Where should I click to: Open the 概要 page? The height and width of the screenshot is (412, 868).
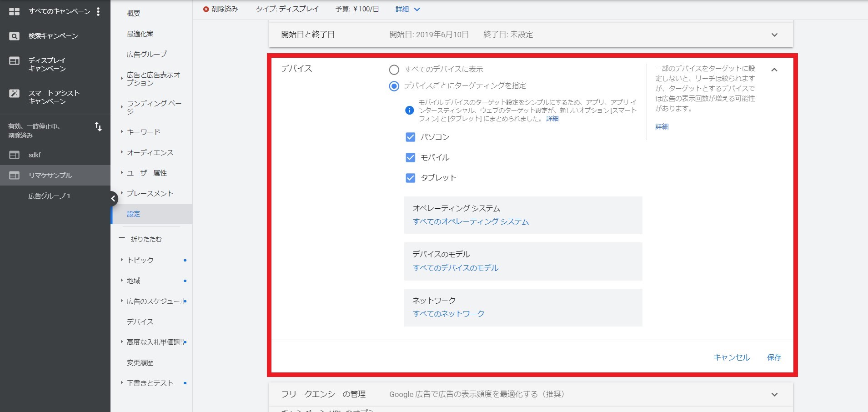pyautogui.click(x=134, y=14)
